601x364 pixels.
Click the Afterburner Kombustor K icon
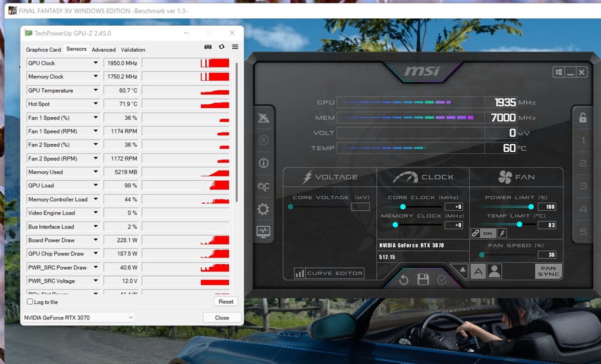(264, 141)
